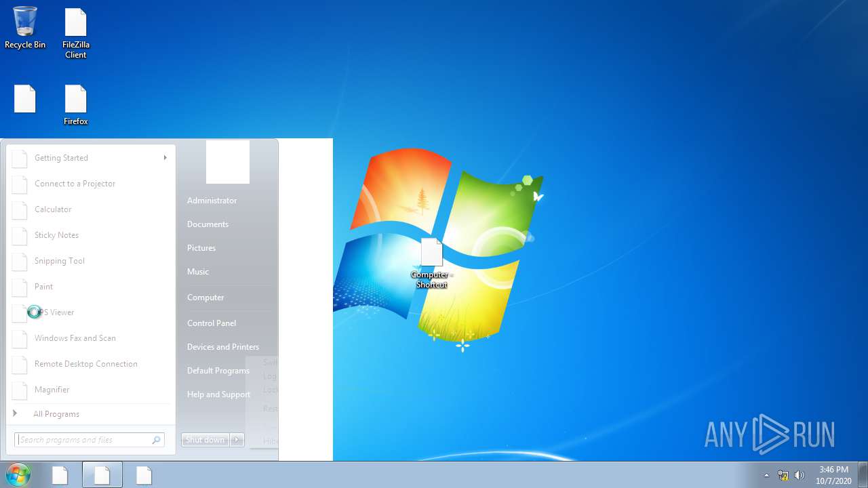Viewport: 868px width, 488px height.
Task: Click the user account picture
Action: 228,162
